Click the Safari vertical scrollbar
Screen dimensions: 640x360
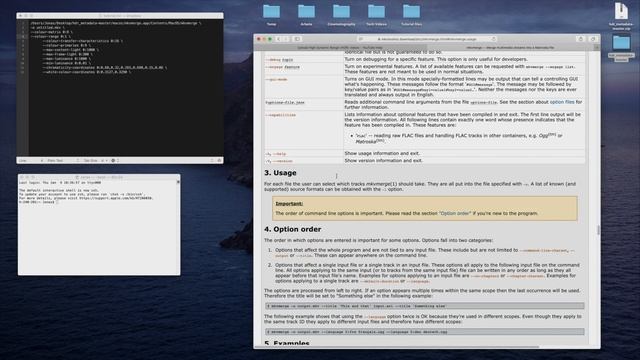pos(598,230)
